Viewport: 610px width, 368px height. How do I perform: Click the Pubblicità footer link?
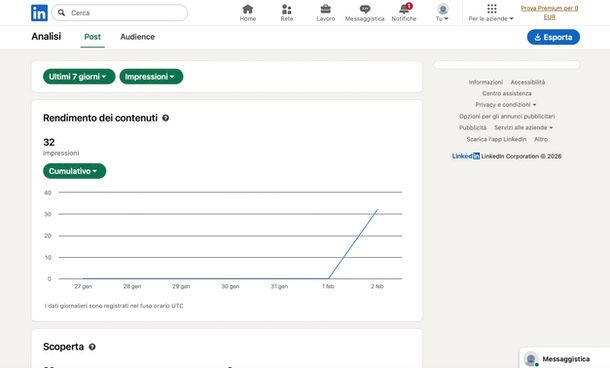(x=472, y=128)
